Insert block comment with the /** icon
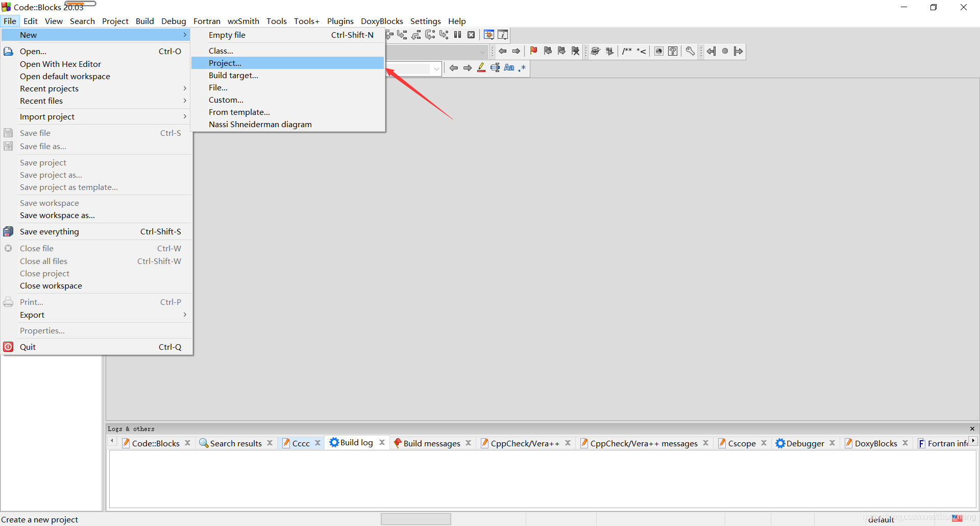The height and width of the screenshot is (526, 980). (627, 51)
